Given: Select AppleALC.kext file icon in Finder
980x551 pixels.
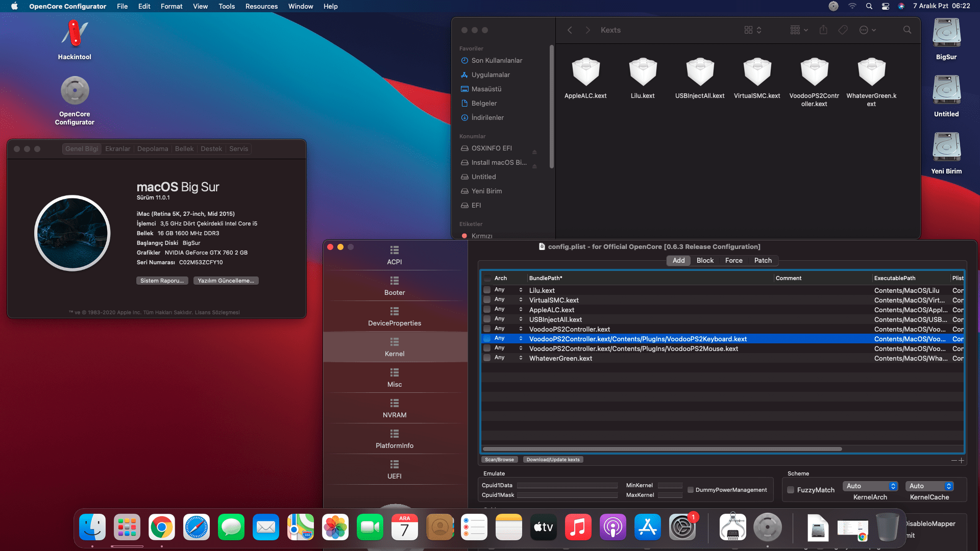Looking at the screenshot, I should (585, 72).
